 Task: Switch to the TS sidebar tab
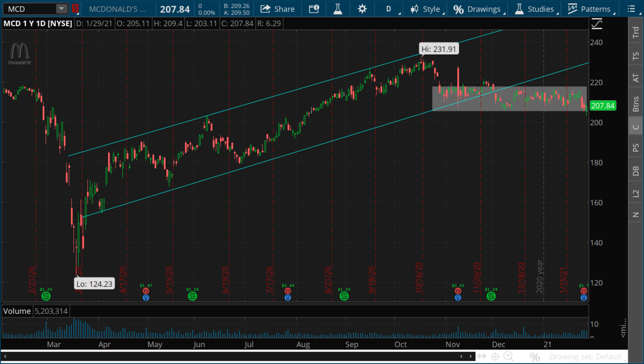[635, 55]
